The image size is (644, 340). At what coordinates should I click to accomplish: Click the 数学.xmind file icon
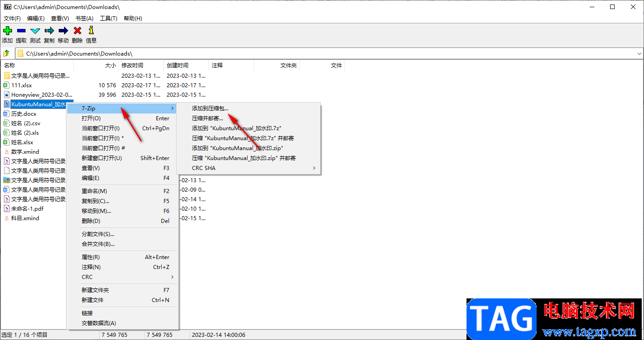coord(6,151)
